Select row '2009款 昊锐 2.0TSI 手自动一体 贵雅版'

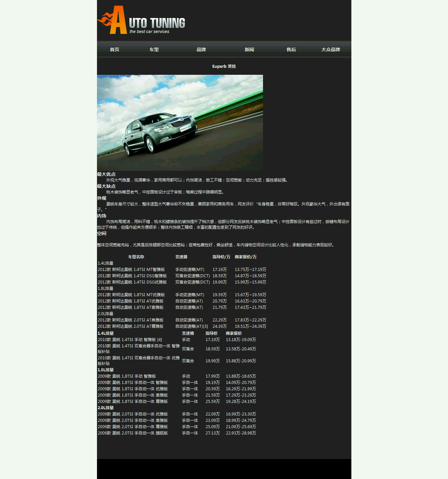[177, 420]
